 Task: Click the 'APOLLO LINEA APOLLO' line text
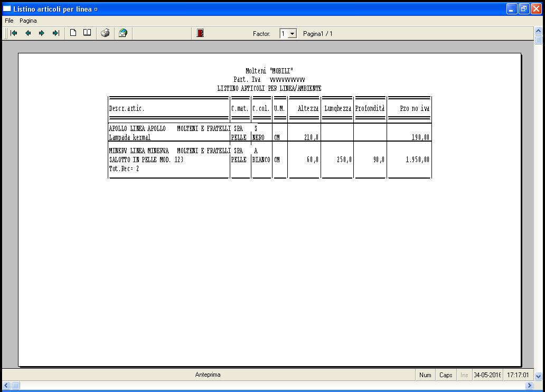coord(137,129)
